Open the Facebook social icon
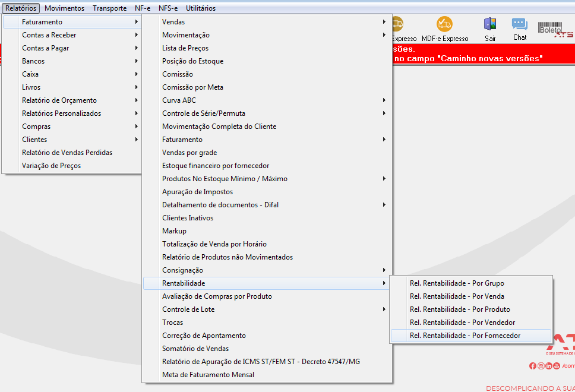This screenshot has height=392, width=575. click(532, 366)
